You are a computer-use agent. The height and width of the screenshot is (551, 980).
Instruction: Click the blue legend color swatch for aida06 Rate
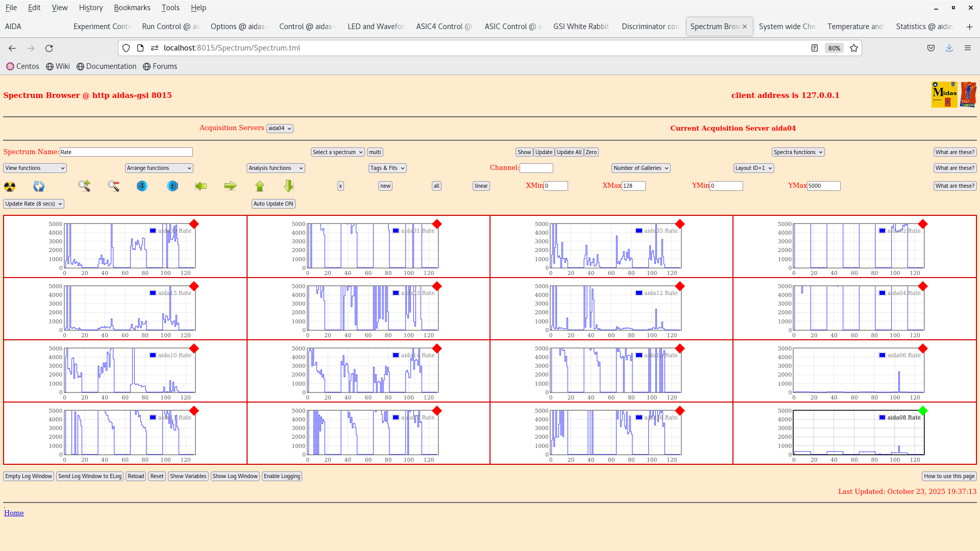(880, 355)
